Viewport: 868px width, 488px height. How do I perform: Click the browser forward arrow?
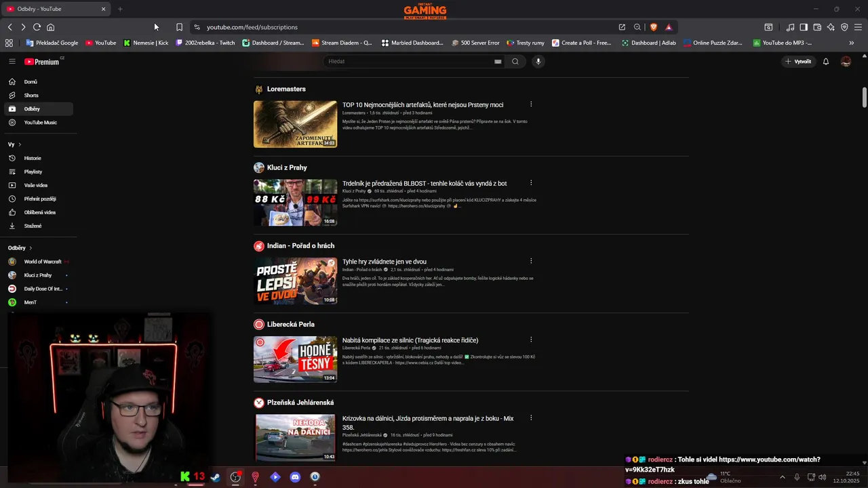[x=23, y=27]
